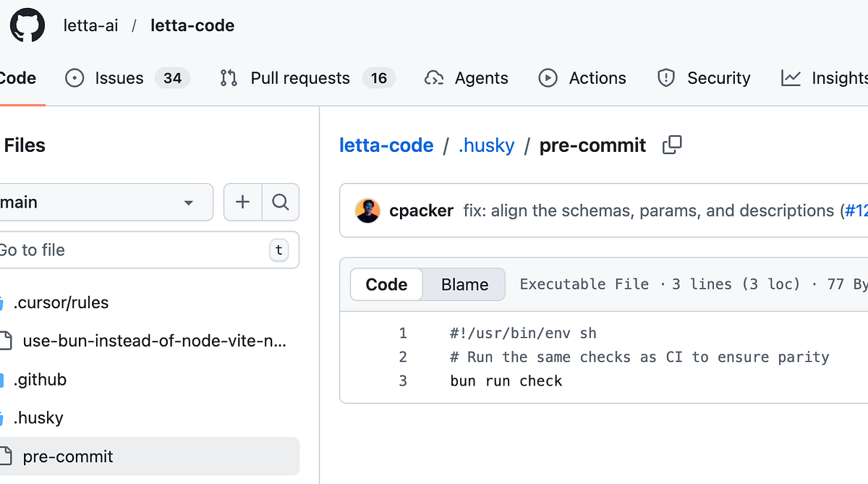Open cpacker's avatar profile

(367, 211)
